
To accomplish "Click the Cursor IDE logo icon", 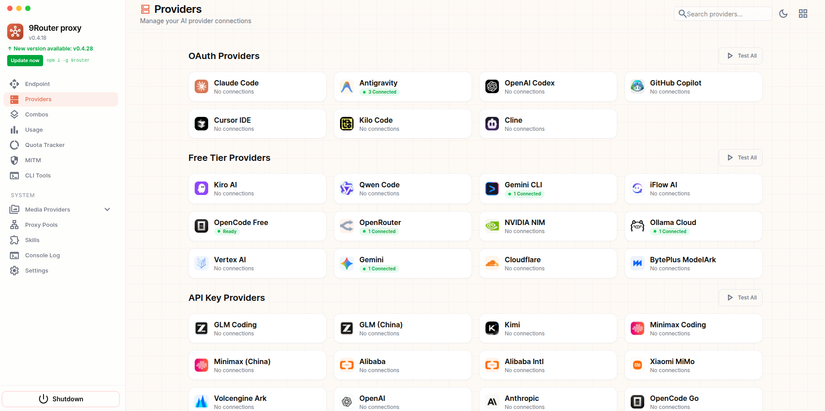I will pyautogui.click(x=202, y=124).
